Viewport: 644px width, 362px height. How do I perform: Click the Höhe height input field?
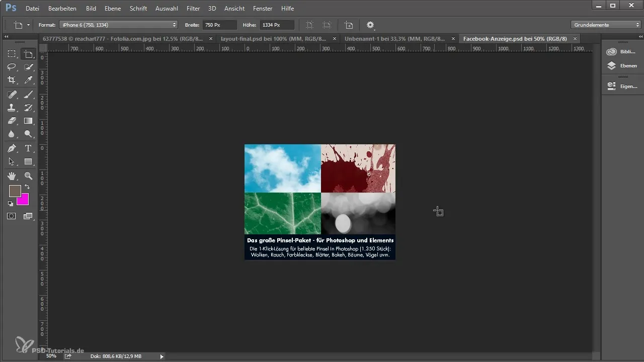[x=277, y=25]
